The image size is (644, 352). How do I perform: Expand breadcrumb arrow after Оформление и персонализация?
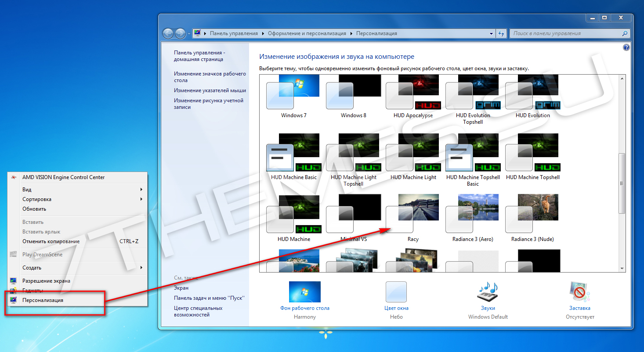point(351,33)
